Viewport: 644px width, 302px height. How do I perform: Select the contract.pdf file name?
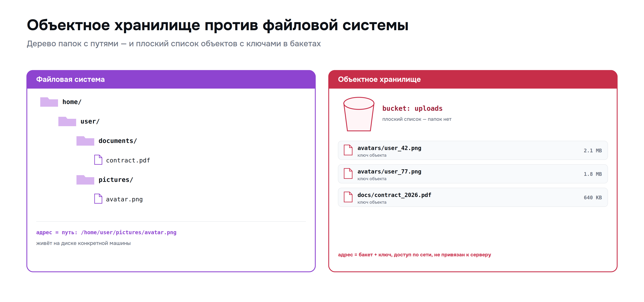tap(128, 160)
